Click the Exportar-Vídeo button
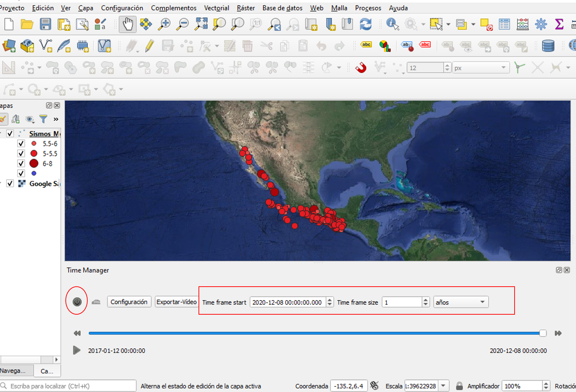 point(176,302)
